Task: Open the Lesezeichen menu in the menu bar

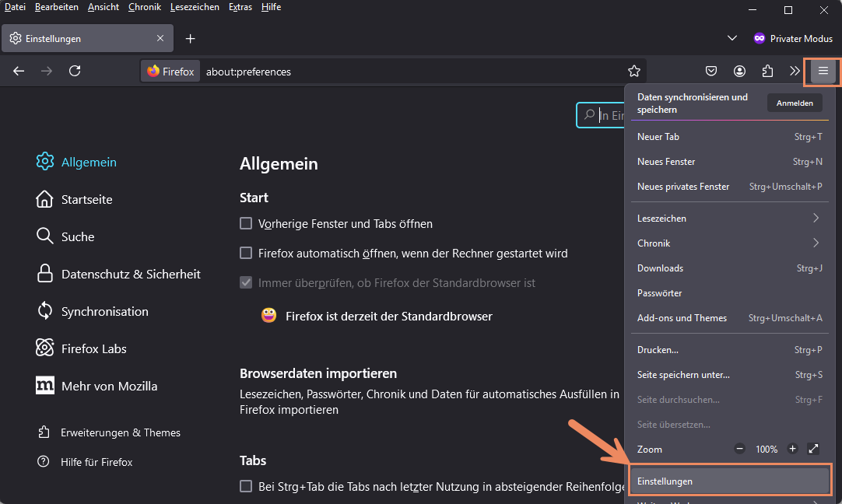Action: pos(195,7)
